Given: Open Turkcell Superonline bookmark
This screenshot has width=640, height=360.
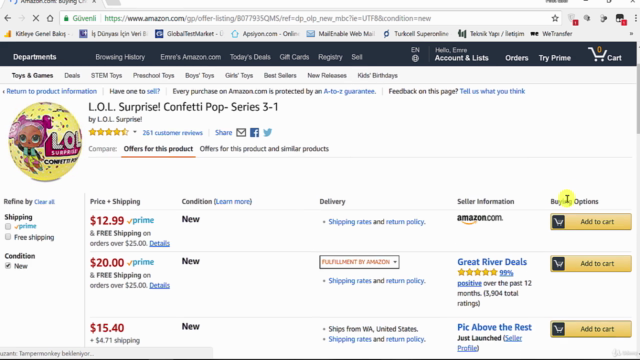Looking at the screenshot, I should pyautogui.click(x=416, y=34).
